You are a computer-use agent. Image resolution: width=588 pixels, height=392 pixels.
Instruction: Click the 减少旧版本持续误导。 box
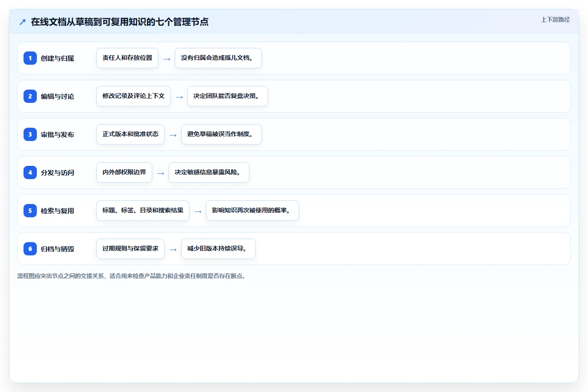(x=218, y=249)
